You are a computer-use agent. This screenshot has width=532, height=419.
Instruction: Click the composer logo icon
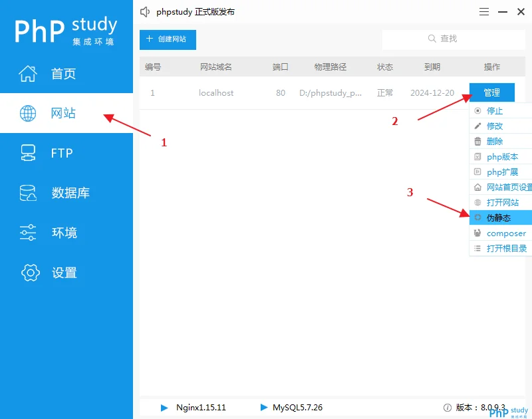point(477,233)
